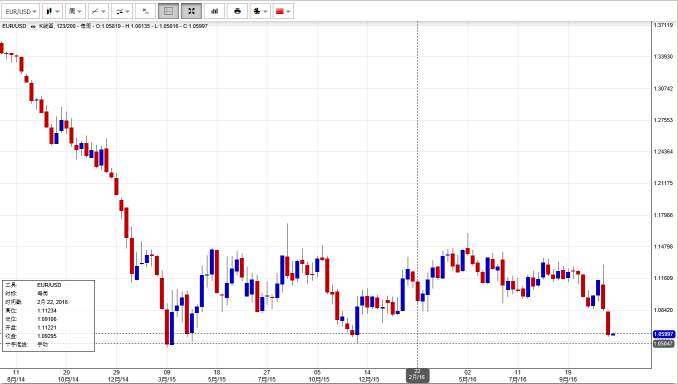This screenshot has height=384, width=678.
Task: Open the line drawing tools dropdown
Action: point(98,11)
